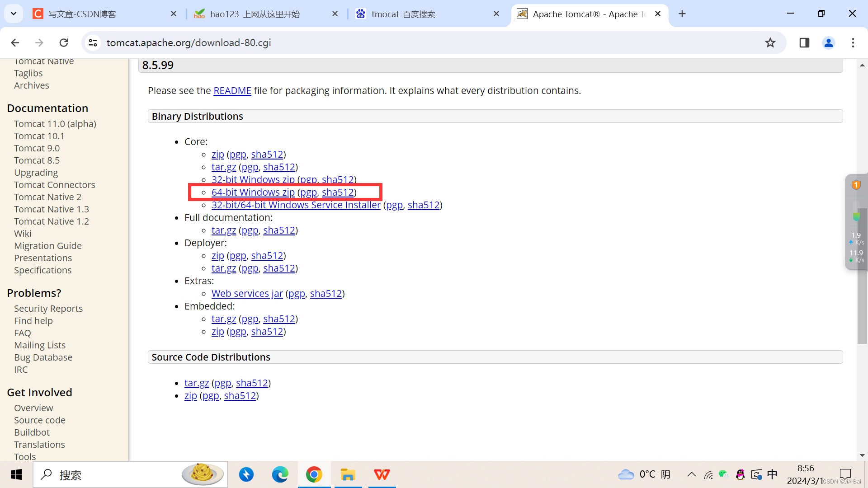Launch WPS Office from taskbar
868x488 pixels.
tap(382, 474)
